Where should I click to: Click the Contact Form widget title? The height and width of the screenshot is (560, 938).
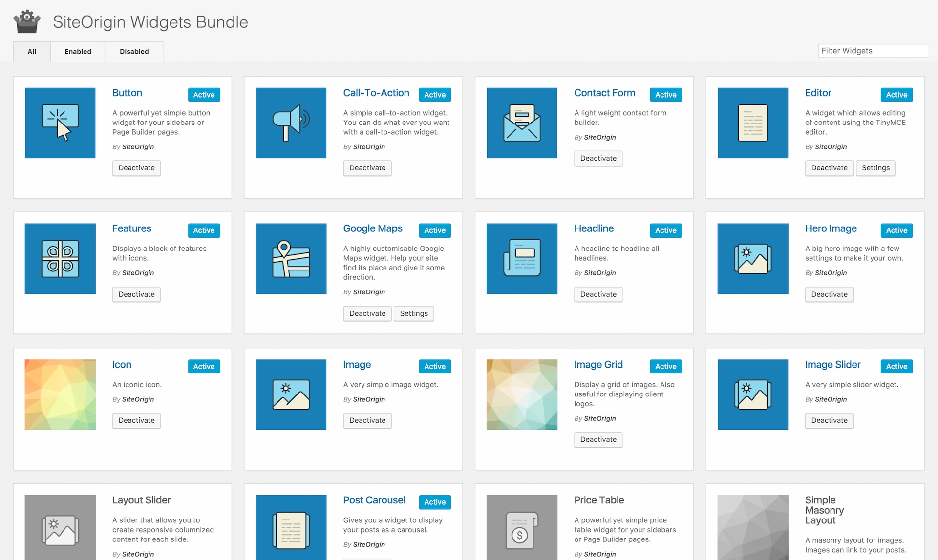[605, 93]
